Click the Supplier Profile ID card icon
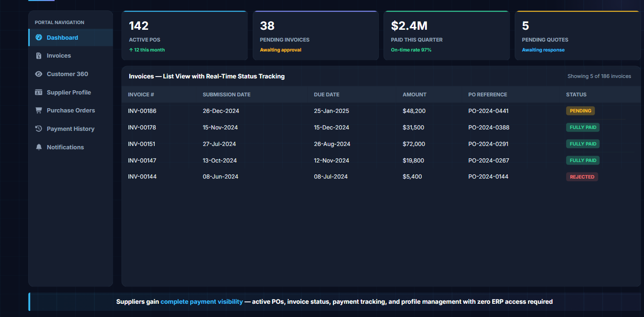 point(39,93)
